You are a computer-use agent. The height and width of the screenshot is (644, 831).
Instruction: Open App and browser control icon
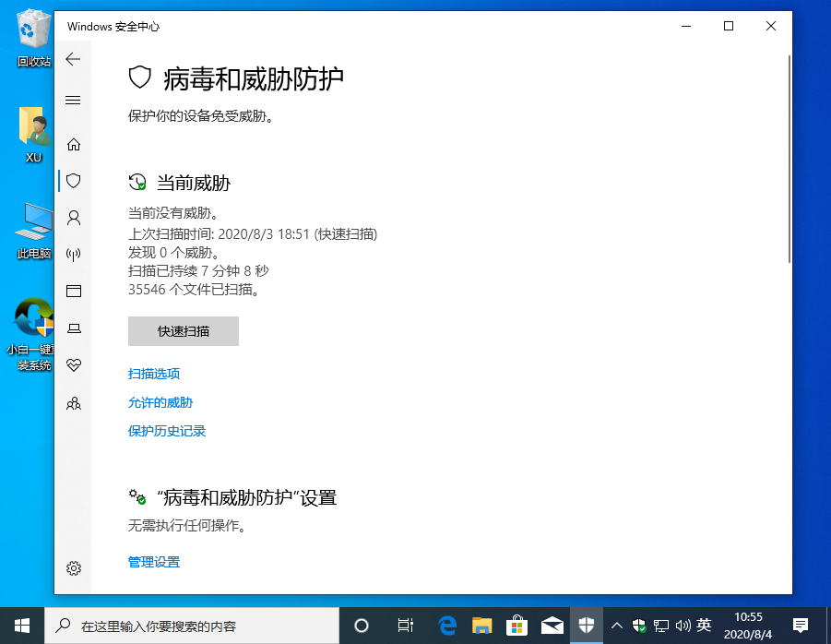[x=73, y=292]
